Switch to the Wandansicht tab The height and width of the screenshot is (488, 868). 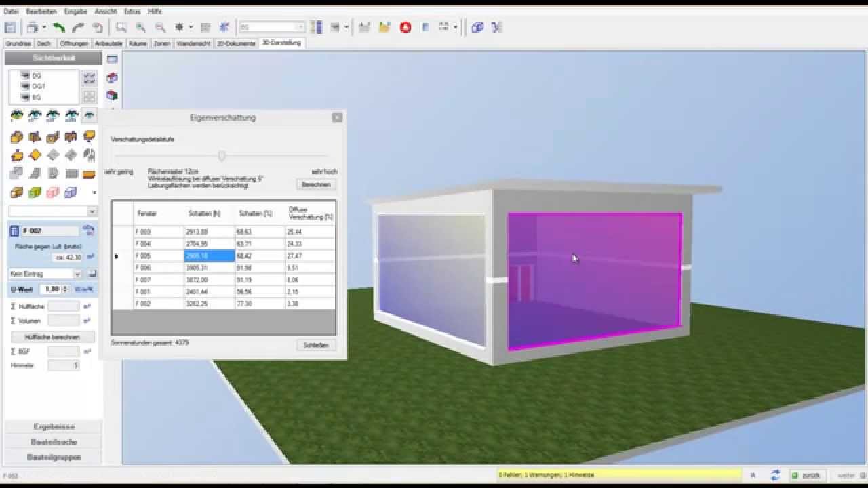pyautogui.click(x=193, y=43)
